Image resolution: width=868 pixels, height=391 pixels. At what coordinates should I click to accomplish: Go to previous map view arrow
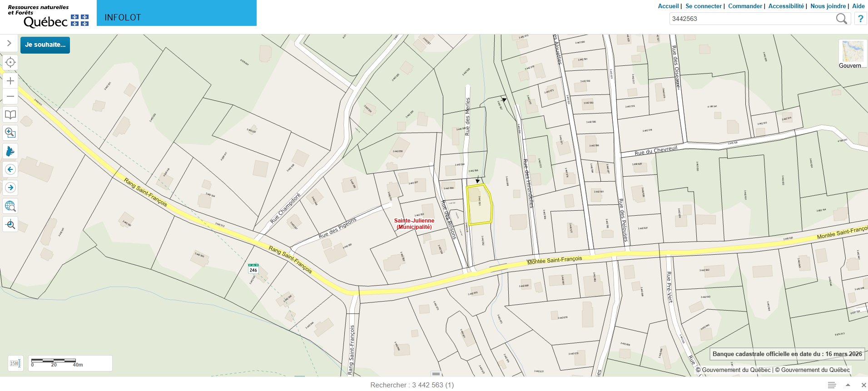click(10, 169)
